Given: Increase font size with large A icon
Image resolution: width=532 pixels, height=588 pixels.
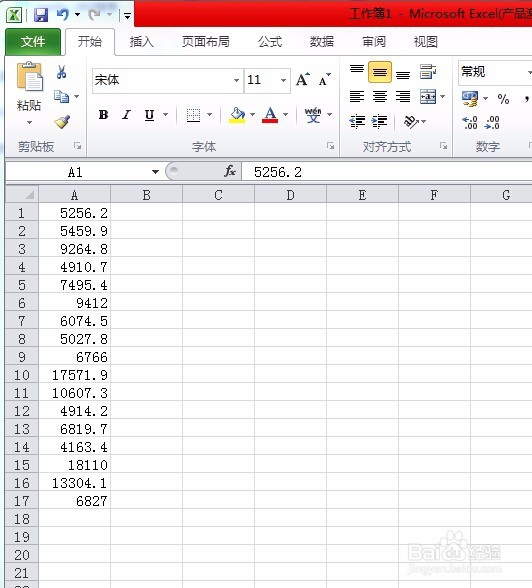Looking at the screenshot, I should coord(303,80).
